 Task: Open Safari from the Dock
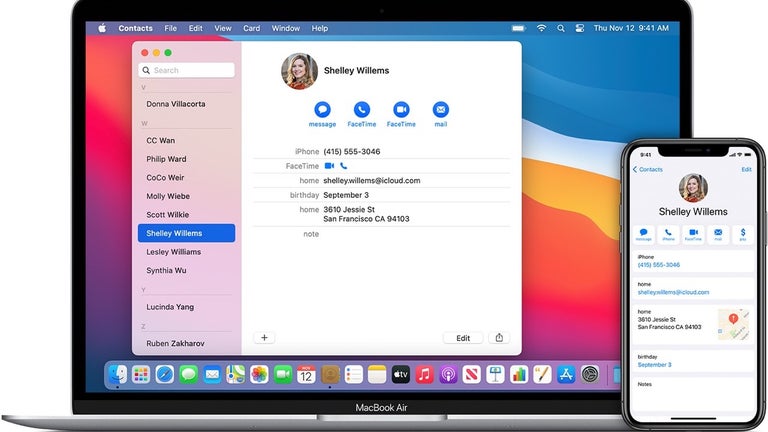(x=165, y=374)
